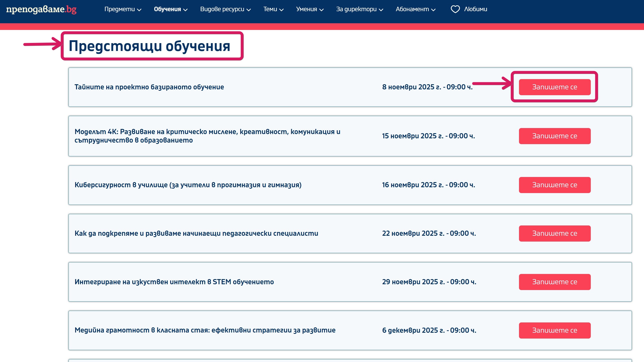Open the Абонамент menu
The width and height of the screenshot is (644, 362).
415,9
